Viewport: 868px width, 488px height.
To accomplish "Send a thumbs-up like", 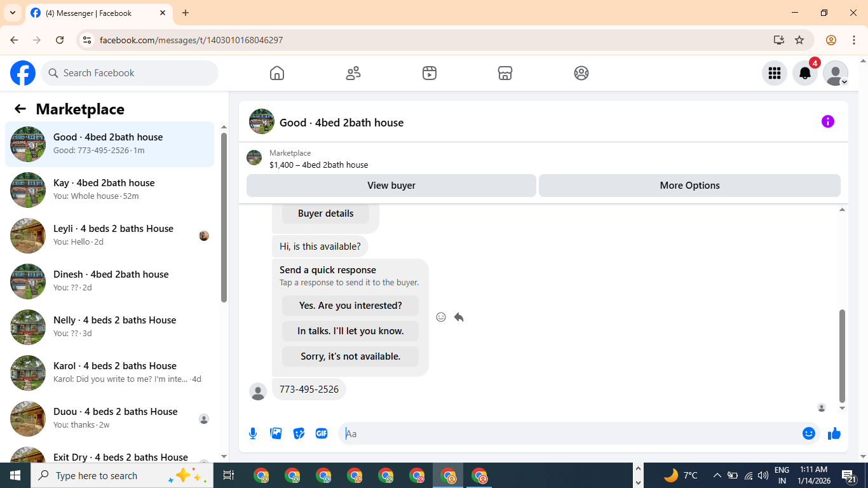I will point(834,433).
